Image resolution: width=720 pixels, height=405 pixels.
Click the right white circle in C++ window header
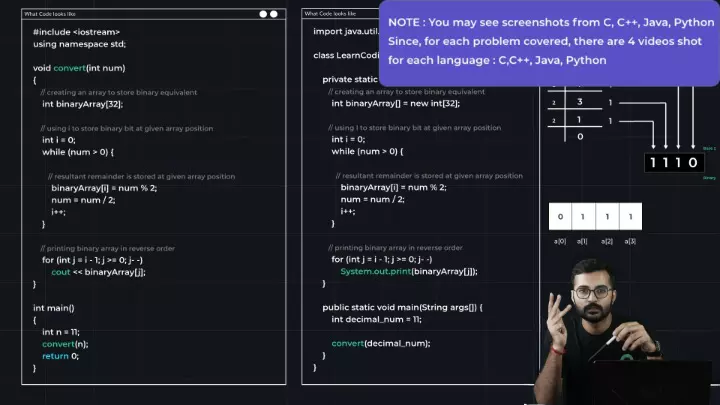tap(274, 14)
